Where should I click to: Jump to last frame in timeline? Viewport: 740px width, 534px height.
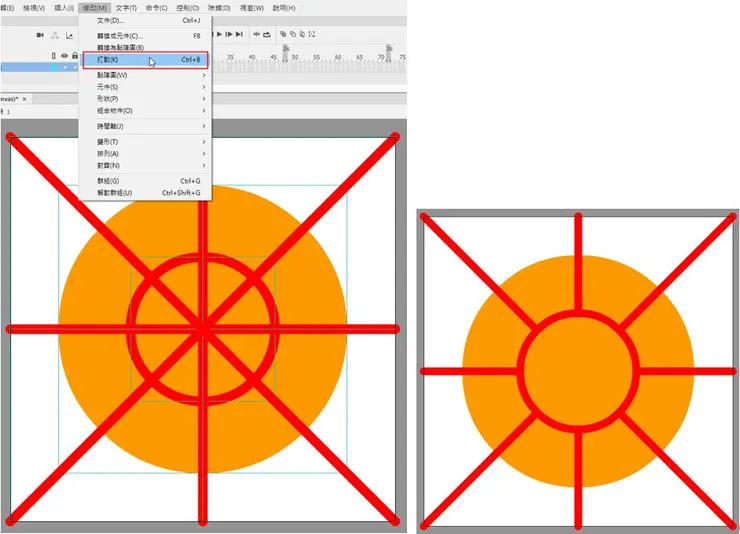point(239,34)
